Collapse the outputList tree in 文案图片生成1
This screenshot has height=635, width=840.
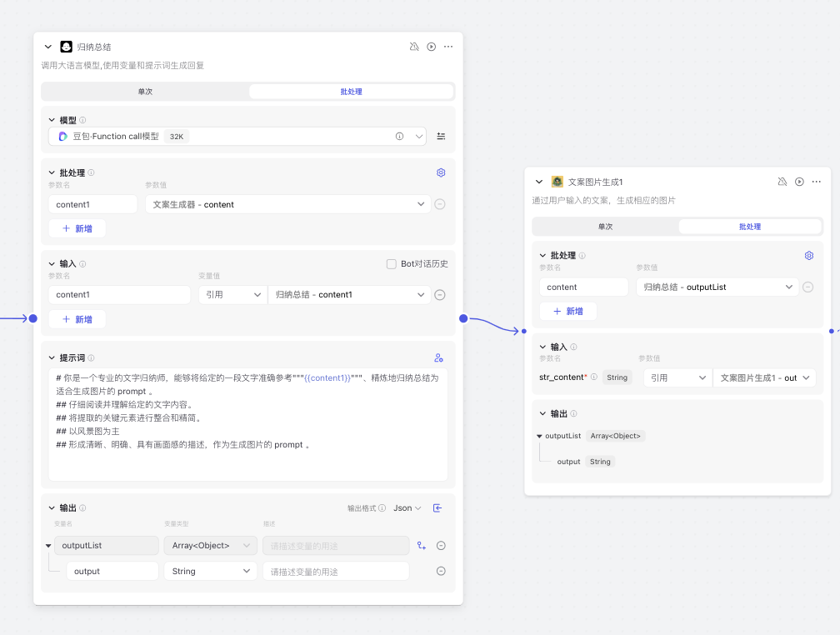point(539,436)
